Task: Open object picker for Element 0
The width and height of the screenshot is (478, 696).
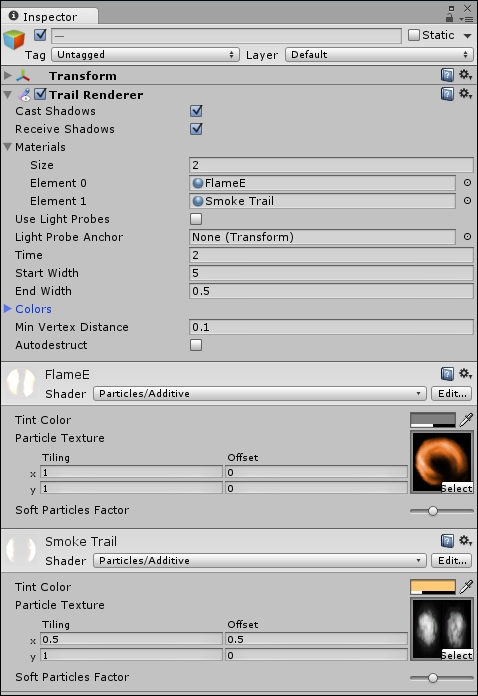Action: pyautogui.click(x=467, y=183)
